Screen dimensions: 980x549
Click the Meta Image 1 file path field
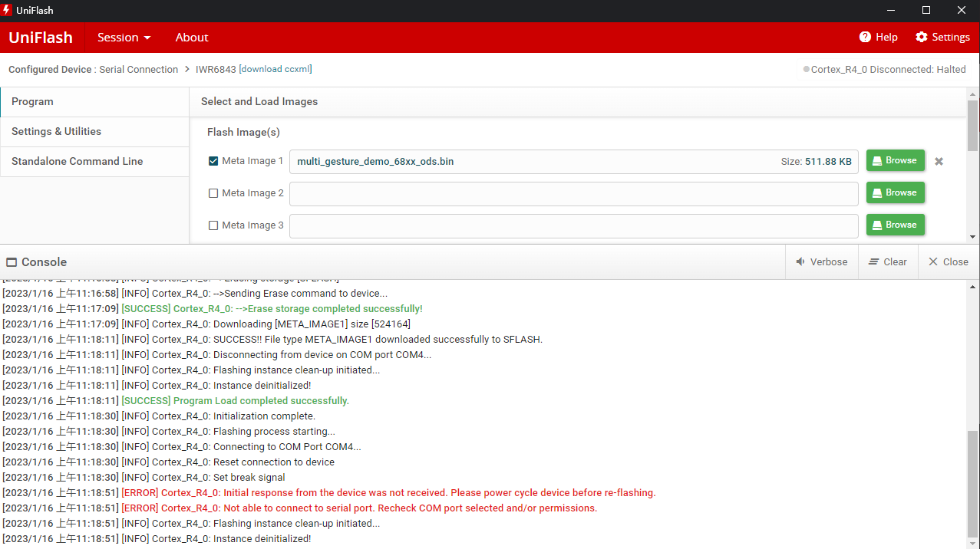pos(573,162)
